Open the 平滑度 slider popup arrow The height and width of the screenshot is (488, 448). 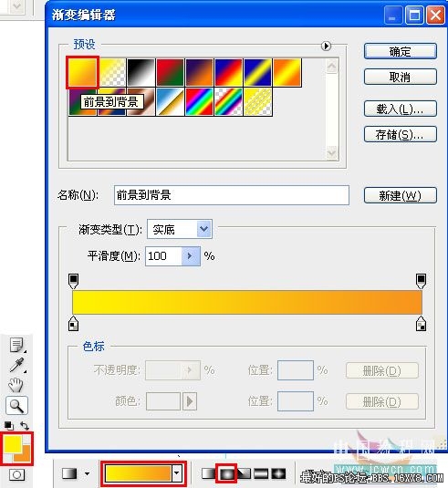(191, 256)
